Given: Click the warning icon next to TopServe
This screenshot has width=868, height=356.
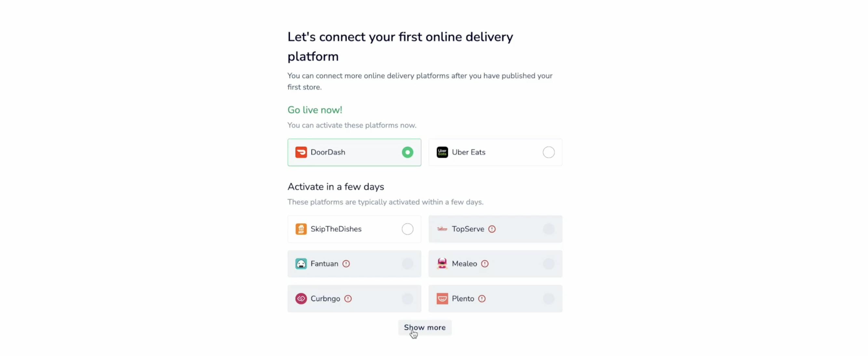Looking at the screenshot, I should tap(492, 229).
